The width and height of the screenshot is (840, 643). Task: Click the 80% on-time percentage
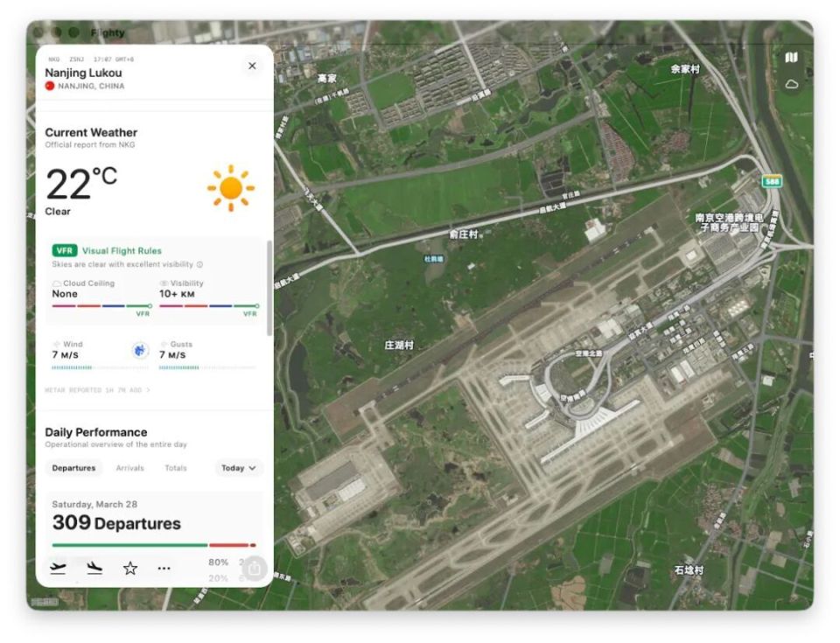click(x=219, y=563)
